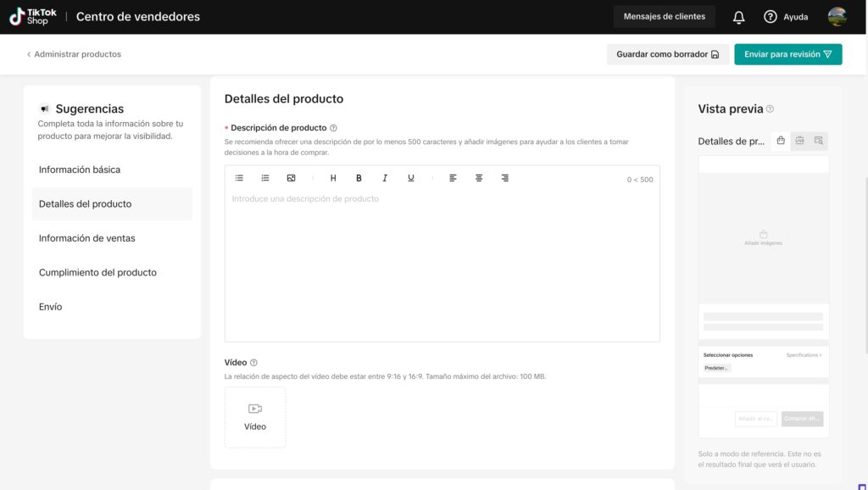Go to Información de ventas section
868x490 pixels.
(86, 238)
